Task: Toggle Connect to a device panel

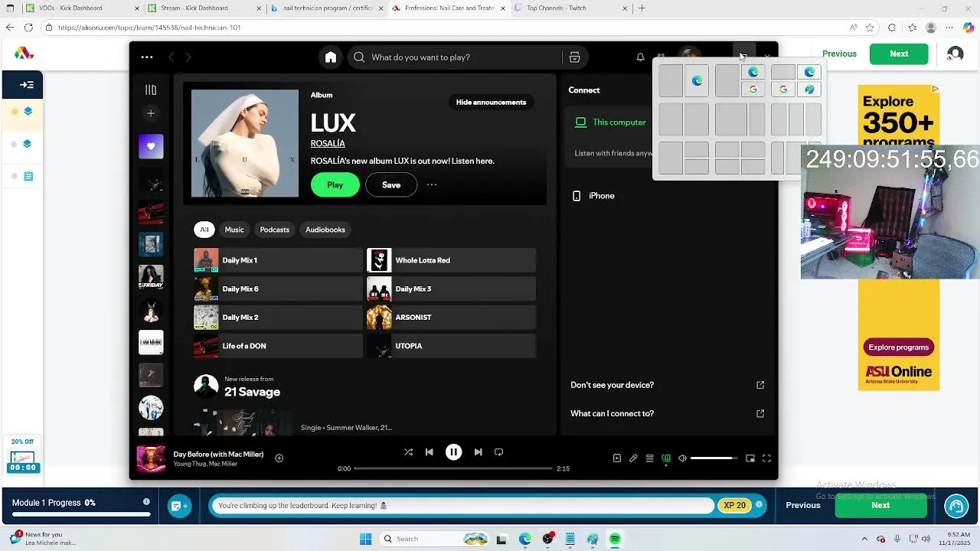Action: tap(666, 458)
